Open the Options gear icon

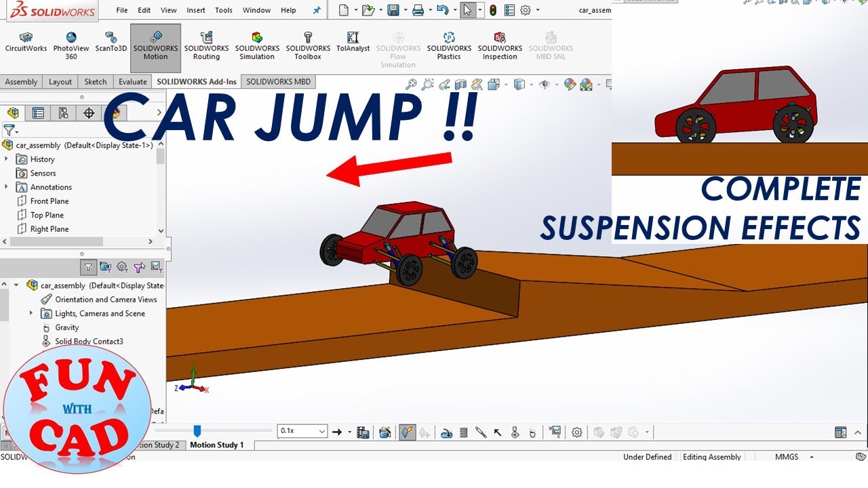[x=526, y=10]
